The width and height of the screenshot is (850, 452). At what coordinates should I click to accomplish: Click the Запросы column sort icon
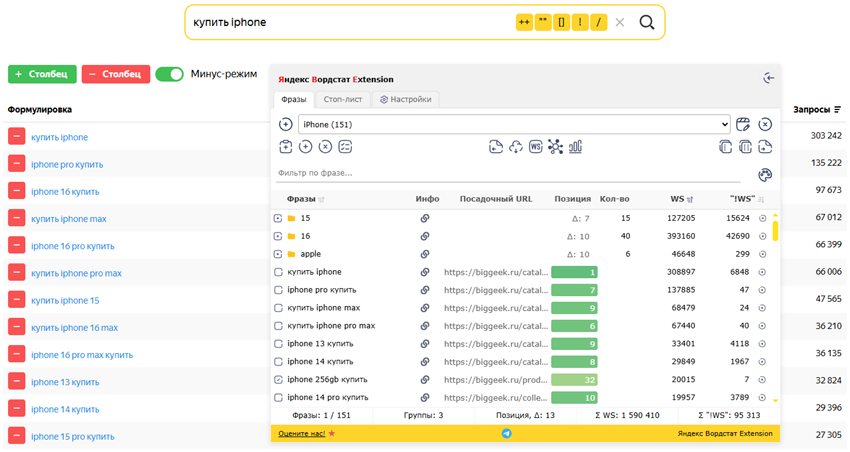click(x=838, y=109)
